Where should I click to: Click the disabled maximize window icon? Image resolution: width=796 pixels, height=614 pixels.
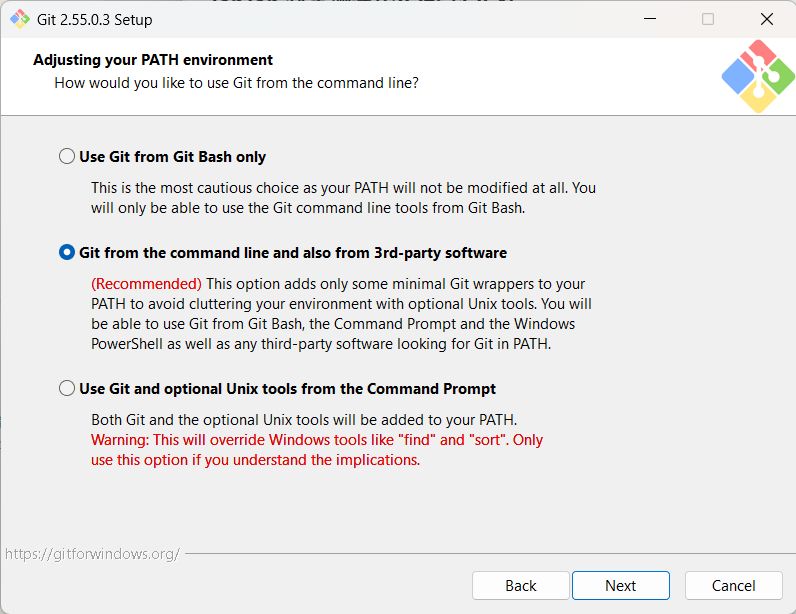pos(708,19)
